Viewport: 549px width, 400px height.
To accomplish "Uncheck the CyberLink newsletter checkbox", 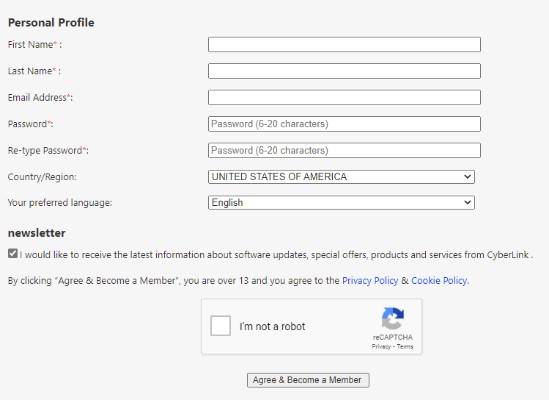I will [x=13, y=253].
